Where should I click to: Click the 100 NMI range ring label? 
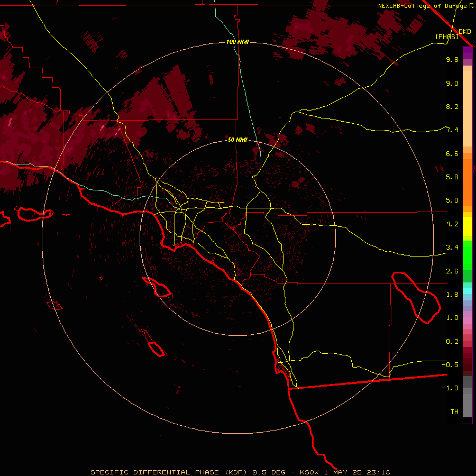click(237, 42)
